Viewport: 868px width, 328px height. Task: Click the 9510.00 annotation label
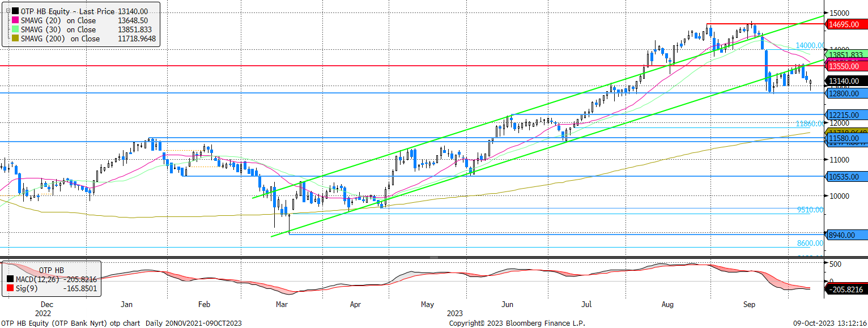(810, 210)
